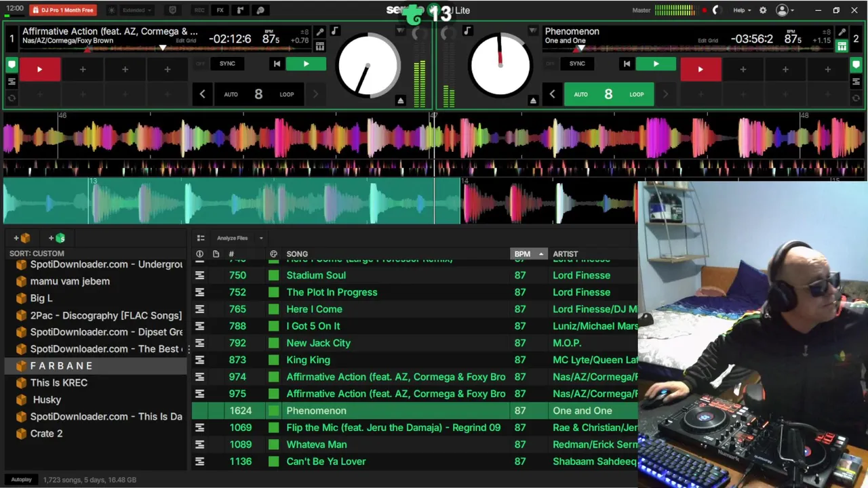The height and width of the screenshot is (488, 868).
Task: Disable the active AUTO 8 LOOP on deck 2
Action: [x=608, y=94]
